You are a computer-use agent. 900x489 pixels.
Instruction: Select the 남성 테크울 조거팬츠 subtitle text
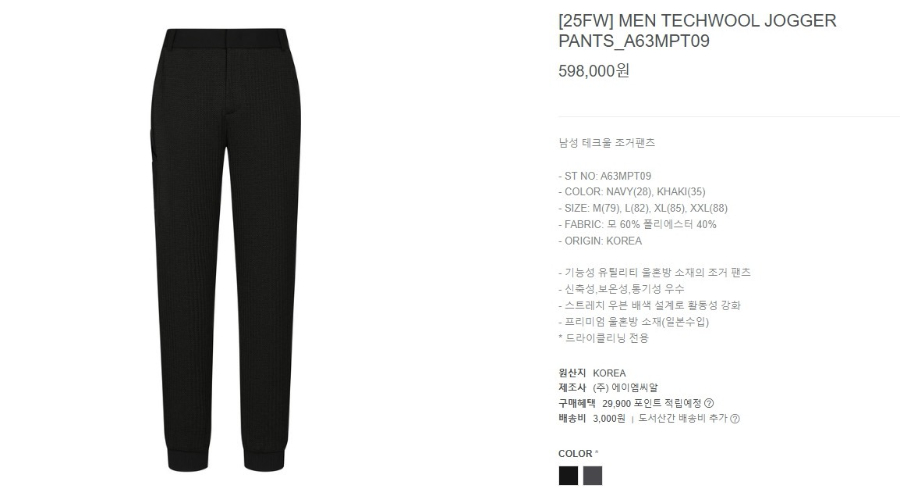[607, 142]
